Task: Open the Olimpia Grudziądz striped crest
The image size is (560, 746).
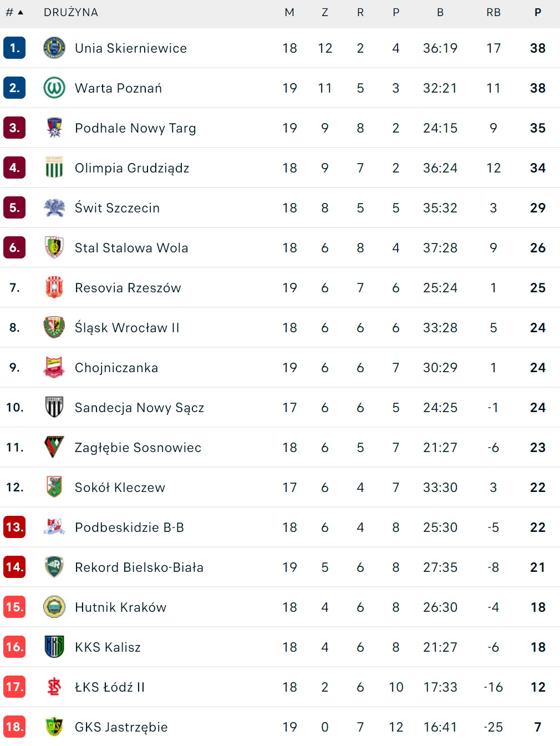Action: [x=54, y=168]
